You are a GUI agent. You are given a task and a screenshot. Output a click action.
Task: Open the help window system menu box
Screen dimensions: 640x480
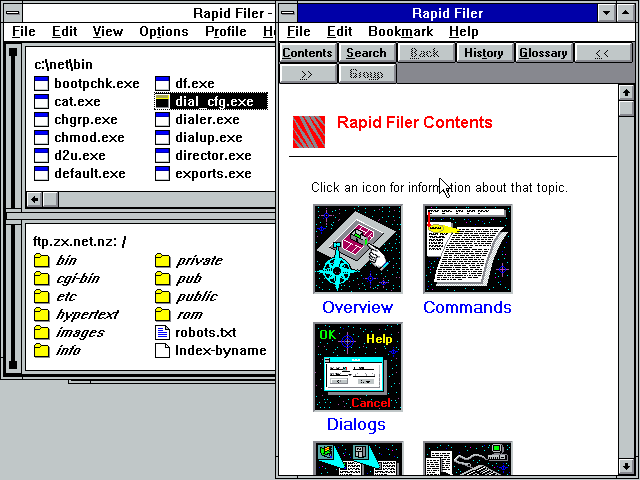tap(288, 13)
